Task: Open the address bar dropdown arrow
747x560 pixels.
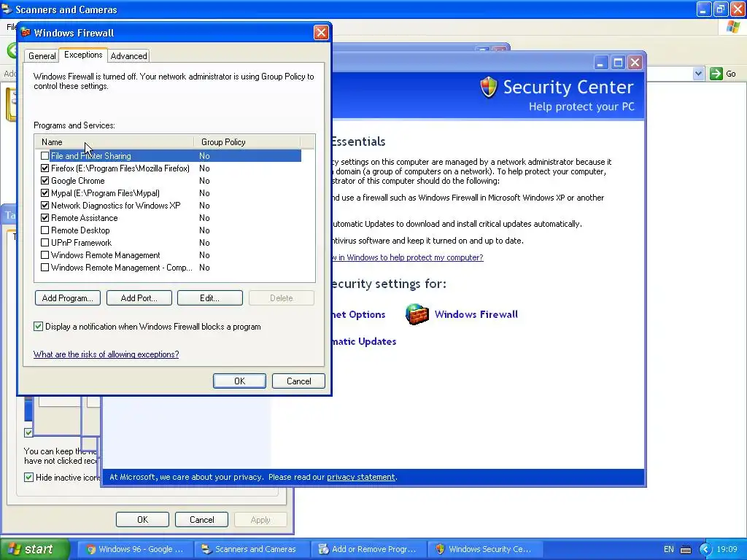Action: 698,74
